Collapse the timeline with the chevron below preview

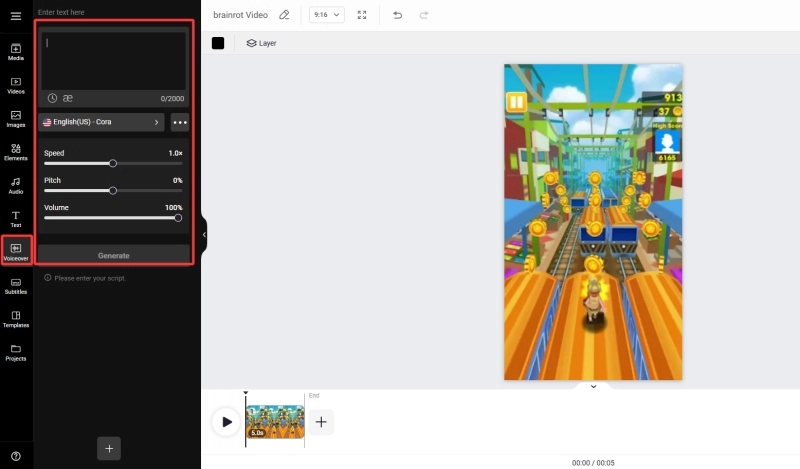pos(593,386)
